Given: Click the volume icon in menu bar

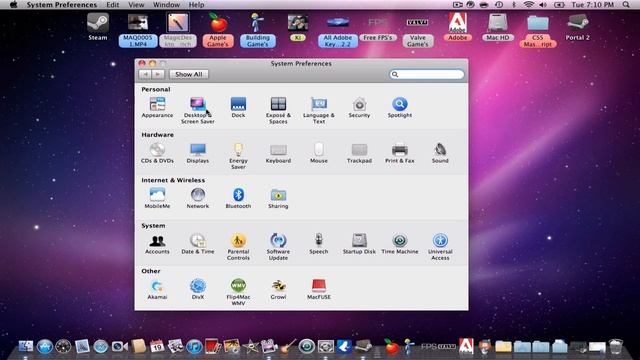Looking at the screenshot, I should (543, 5).
